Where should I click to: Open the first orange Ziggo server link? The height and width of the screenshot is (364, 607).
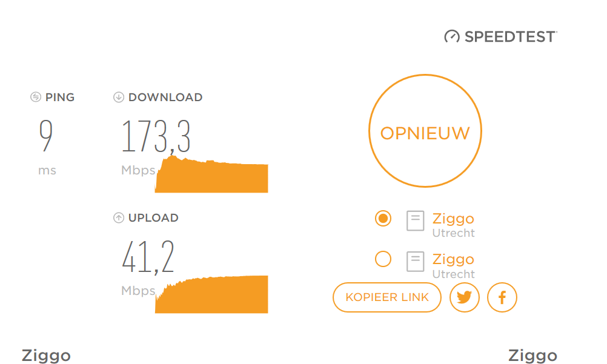point(453,218)
